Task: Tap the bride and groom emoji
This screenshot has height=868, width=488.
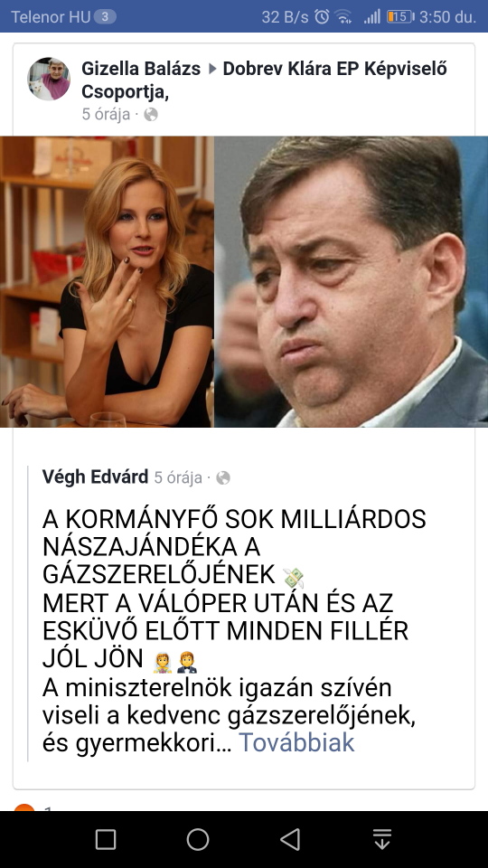Action: (x=174, y=662)
